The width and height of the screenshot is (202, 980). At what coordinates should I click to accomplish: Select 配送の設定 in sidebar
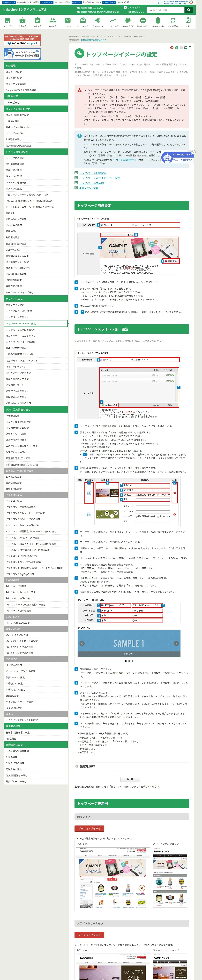point(36,757)
